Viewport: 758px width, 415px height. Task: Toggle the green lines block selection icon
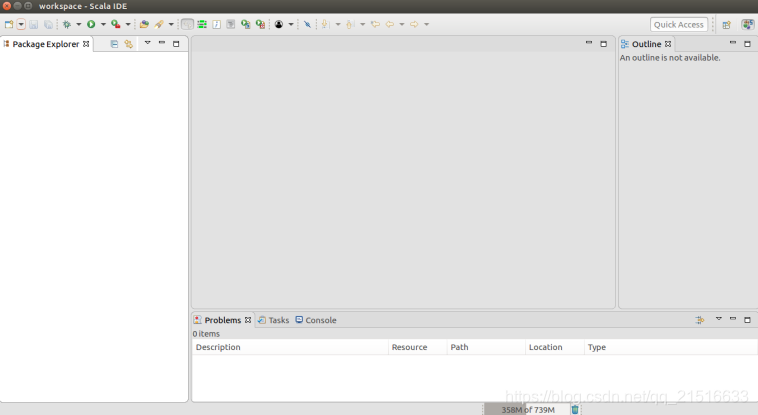pos(202,24)
